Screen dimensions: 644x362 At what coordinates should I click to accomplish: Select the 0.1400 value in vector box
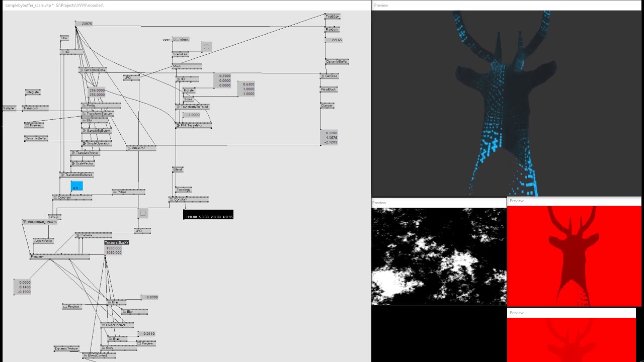23,287
